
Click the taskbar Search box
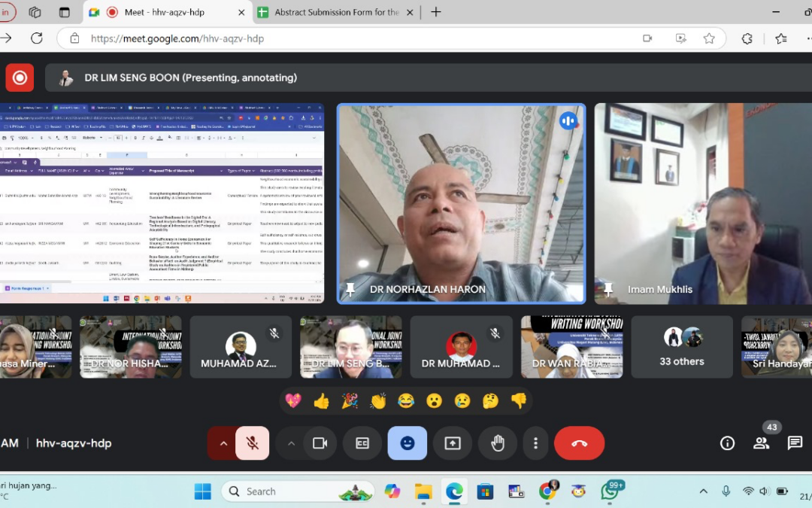point(298,491)
